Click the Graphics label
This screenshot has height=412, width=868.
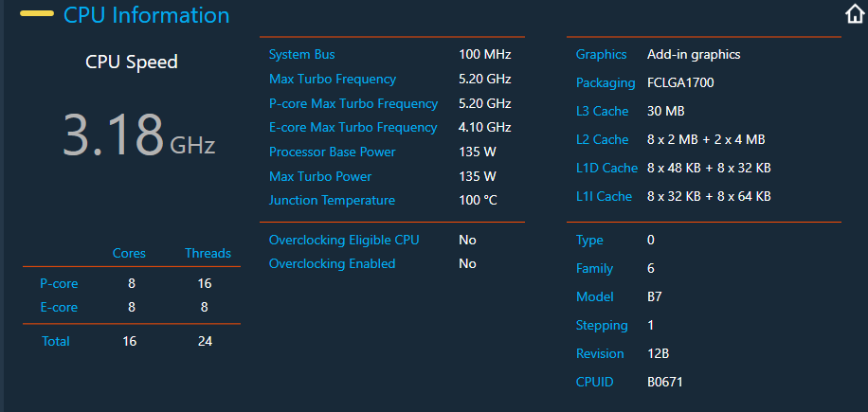point(601,55)
